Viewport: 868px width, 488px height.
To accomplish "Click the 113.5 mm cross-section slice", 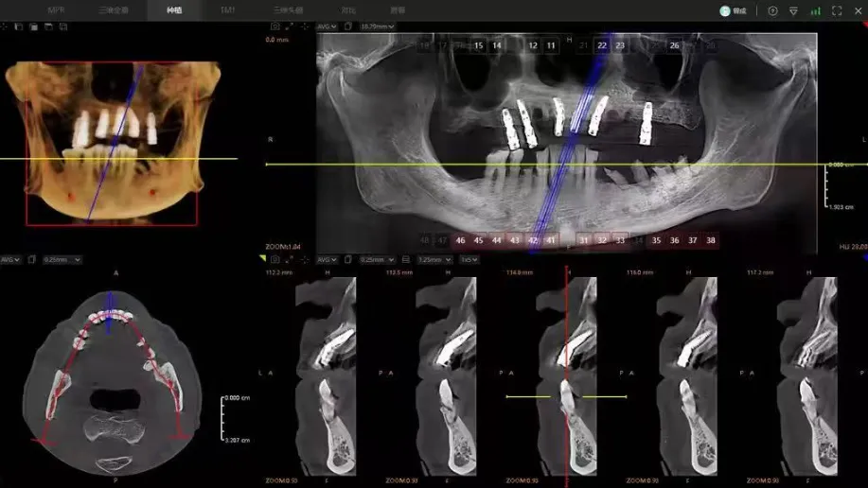I will coord(446,376).
